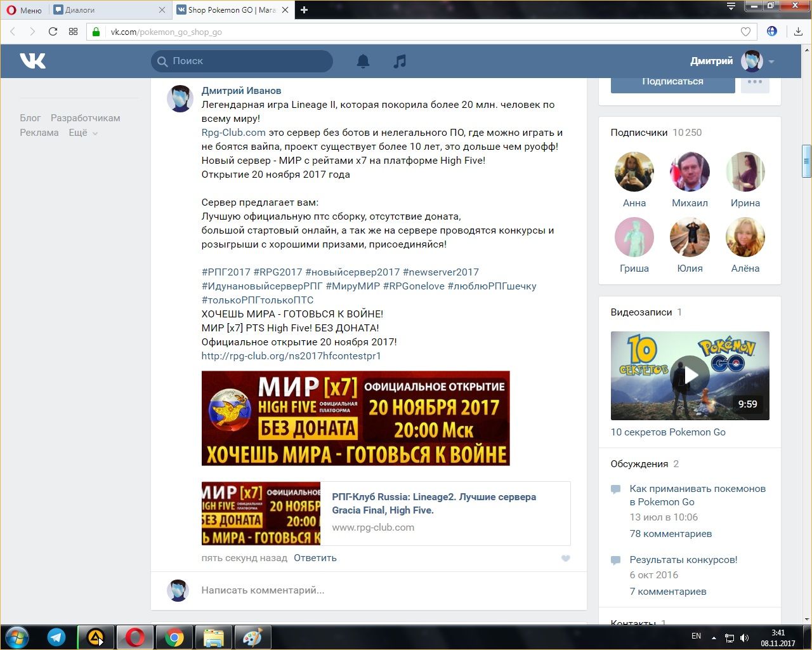Open discussion Как приманивать покемонов
812x650 pixels.
[x=698, y=495]
